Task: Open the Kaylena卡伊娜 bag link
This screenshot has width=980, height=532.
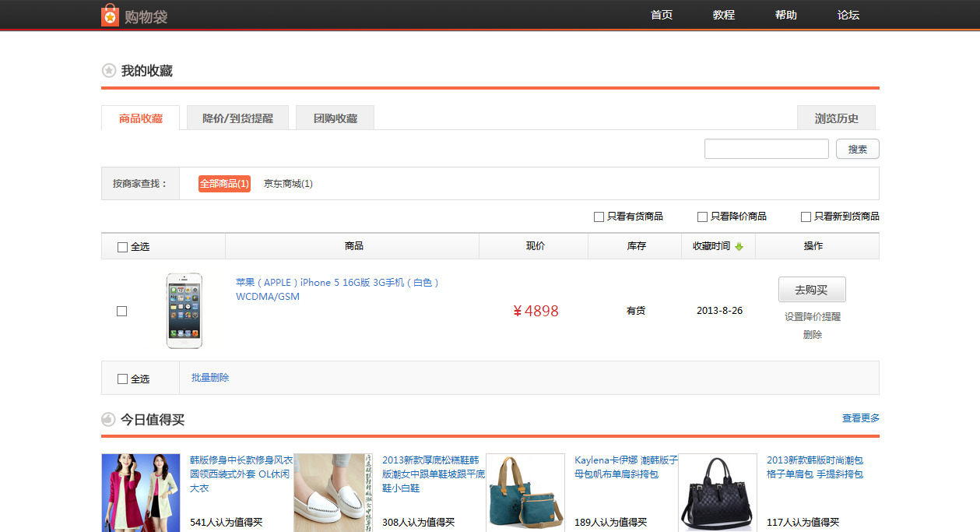Action: (627, 467)
